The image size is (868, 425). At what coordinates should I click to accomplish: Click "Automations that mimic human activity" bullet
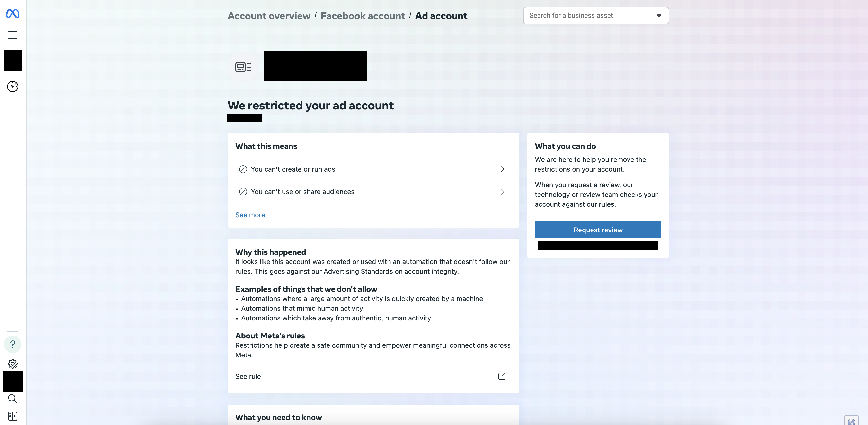[x=302, y=308]
